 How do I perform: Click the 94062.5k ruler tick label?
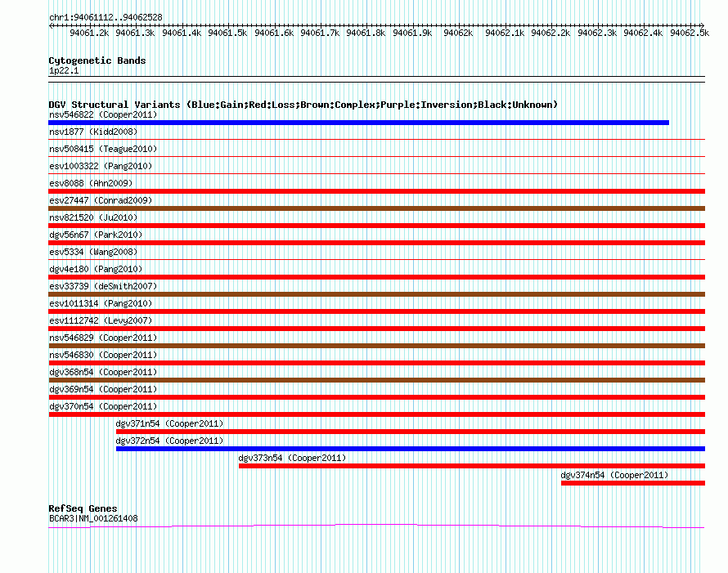click(x=690, y=33)
